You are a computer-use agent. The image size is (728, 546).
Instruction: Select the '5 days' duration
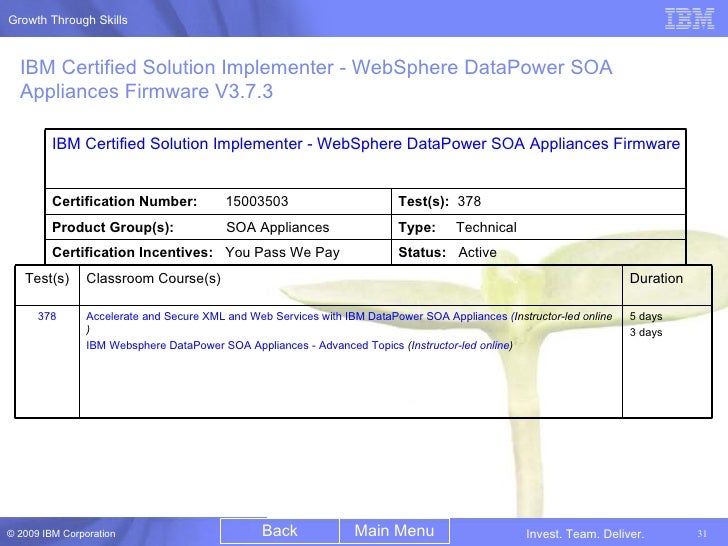646,316
